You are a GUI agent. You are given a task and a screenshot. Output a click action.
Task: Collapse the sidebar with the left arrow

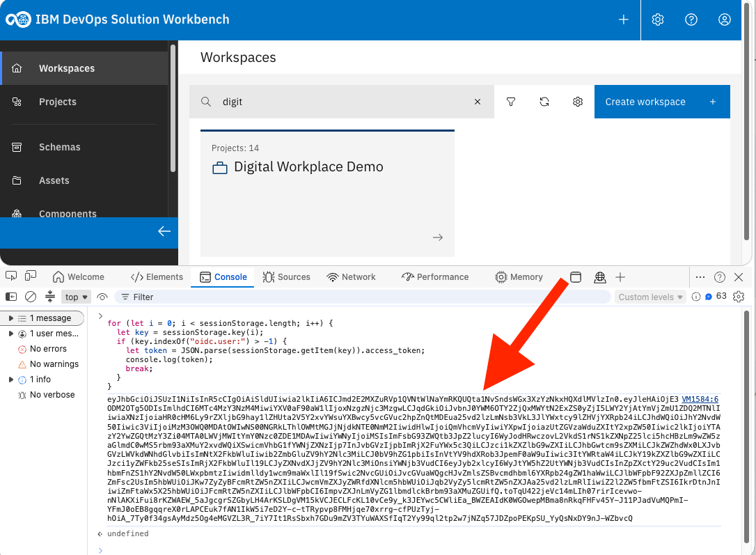point(164,231)
